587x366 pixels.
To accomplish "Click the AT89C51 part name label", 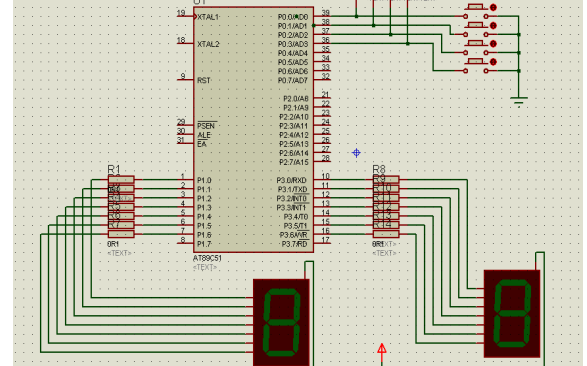I will click(x=207, y=258).
